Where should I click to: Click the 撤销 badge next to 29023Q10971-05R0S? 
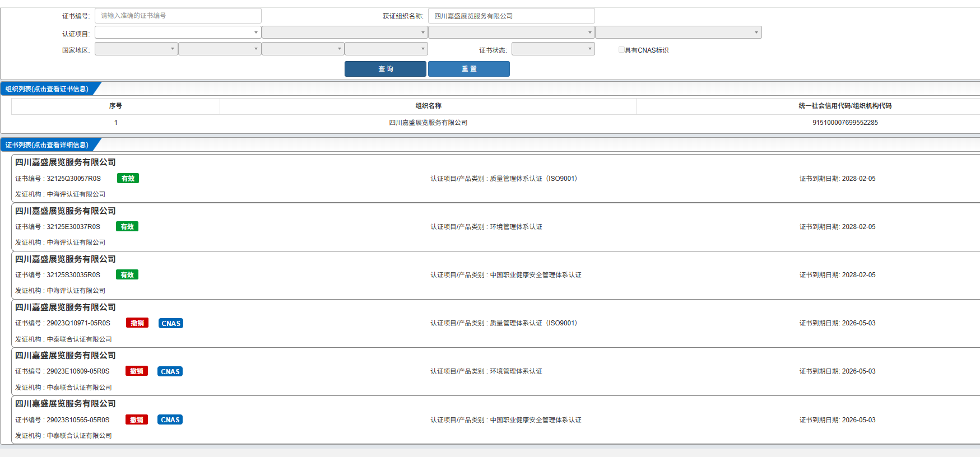137,323
